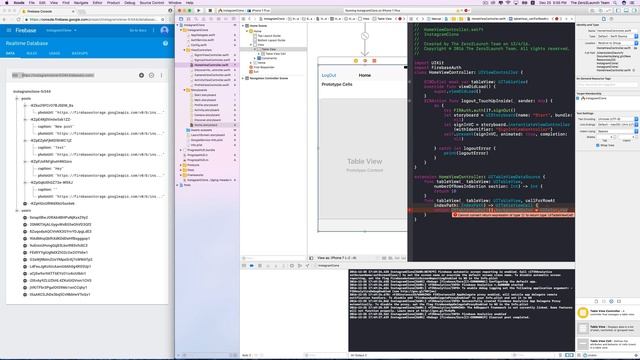The image size is (640, 360).
Task: Toggle breakpoints in debug bar
Action: click(x=251, y=266)
